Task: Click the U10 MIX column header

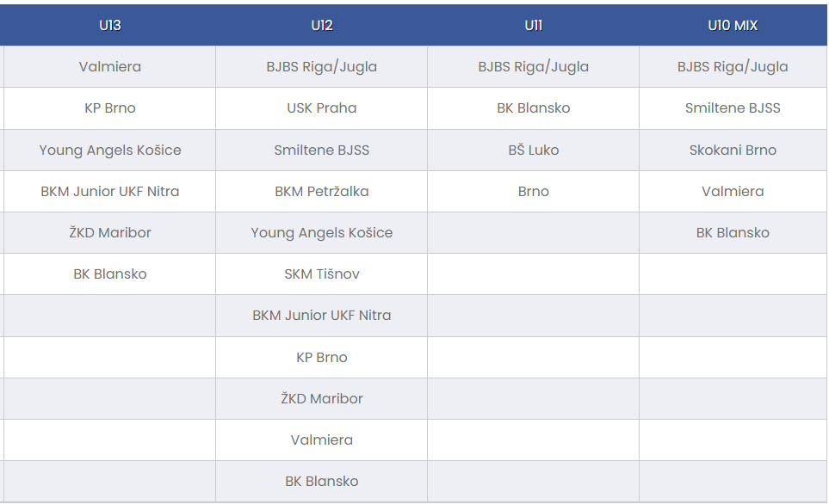Action: [x=733, y=25]
